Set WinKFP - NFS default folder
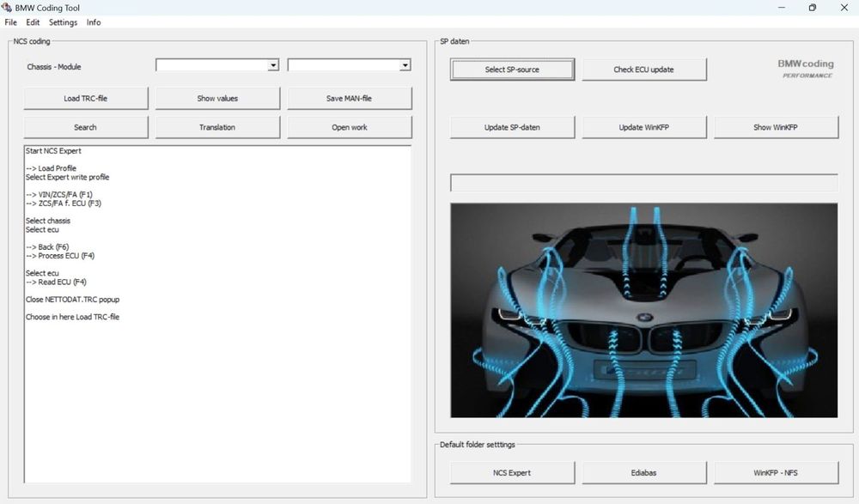The width and height of the screenshot is (859, 504). coord(776,473)
